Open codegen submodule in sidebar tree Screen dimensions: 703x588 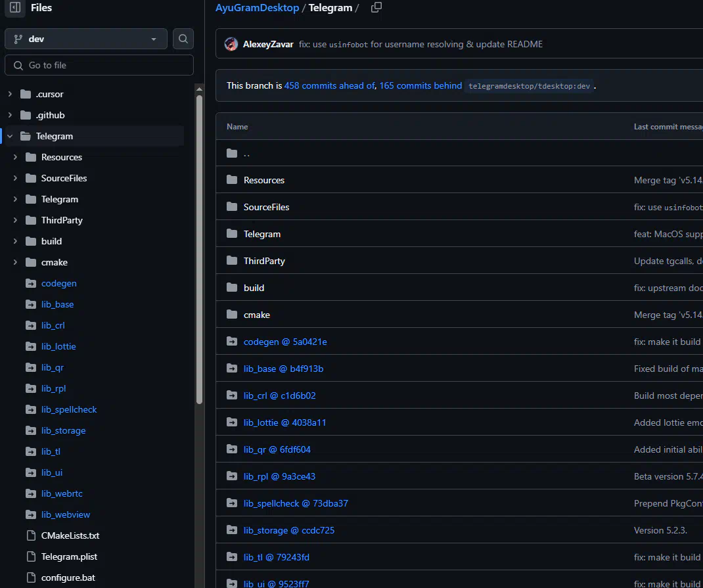coord(58,283)
